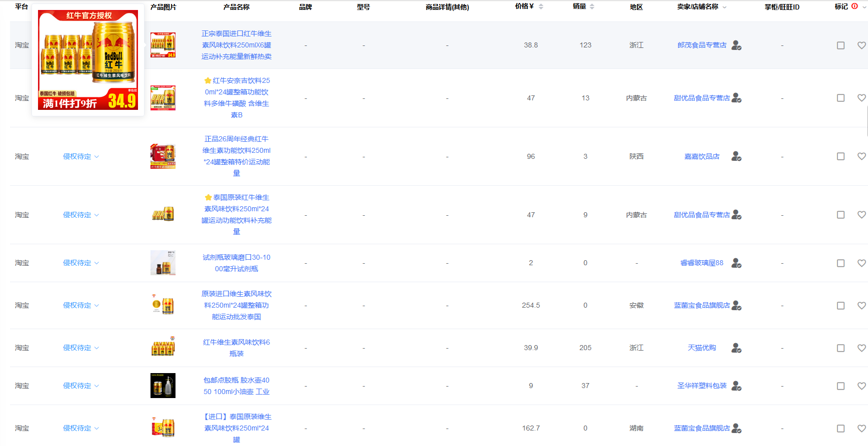The height and width of the screenshot is (446, 868).
Task: Click the red info icon beside 标记
Action: click(x=854, y=6)
